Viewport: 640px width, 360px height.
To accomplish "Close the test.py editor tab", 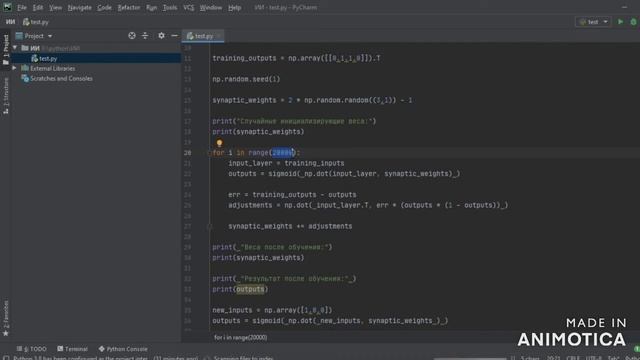I will point(219,36).
